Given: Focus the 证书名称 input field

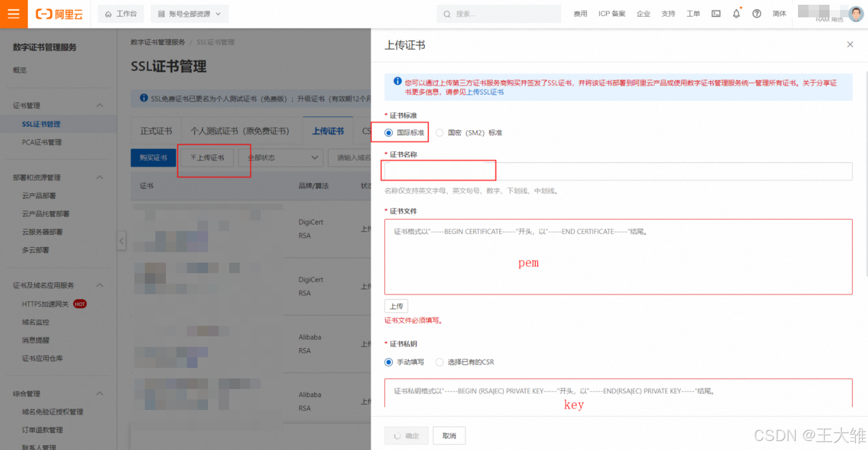Looking at the screenshot, I should tap(618, 171).
